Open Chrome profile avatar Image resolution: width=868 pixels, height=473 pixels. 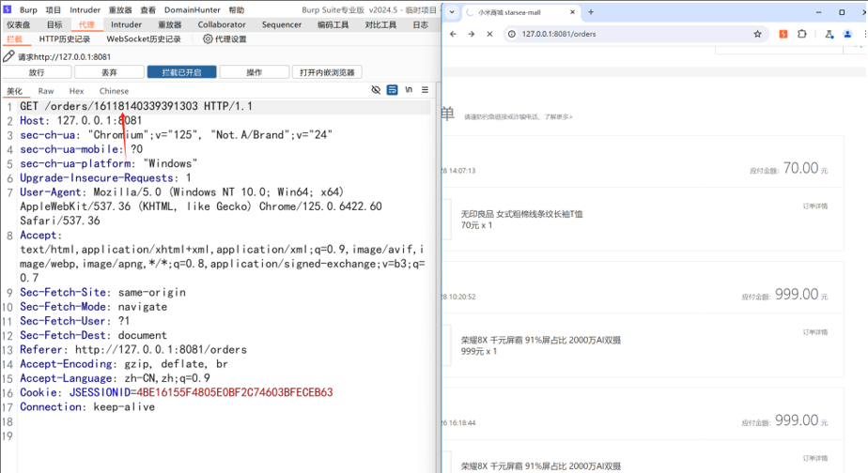pyautogui.click(x=847, y=34)
